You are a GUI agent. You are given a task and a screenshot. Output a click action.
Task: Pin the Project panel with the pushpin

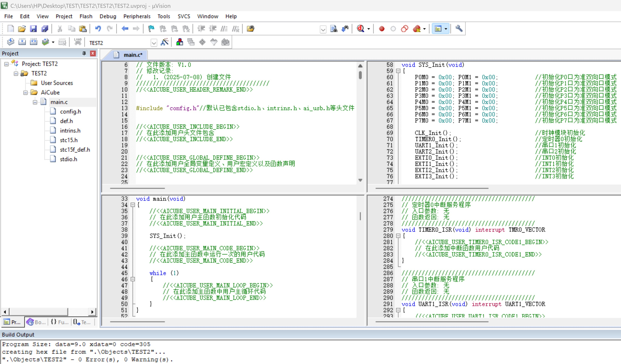(x=84, y=53)
